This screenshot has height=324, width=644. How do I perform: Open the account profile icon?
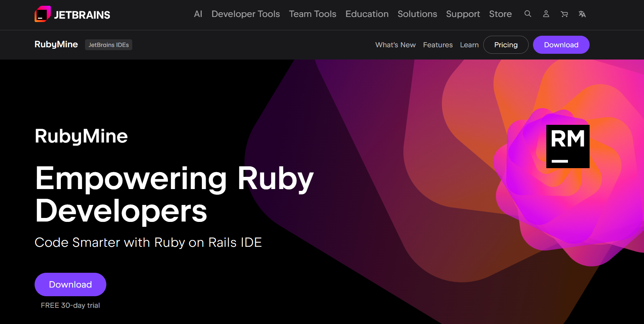pyautogui.click(x=546, y=14)
